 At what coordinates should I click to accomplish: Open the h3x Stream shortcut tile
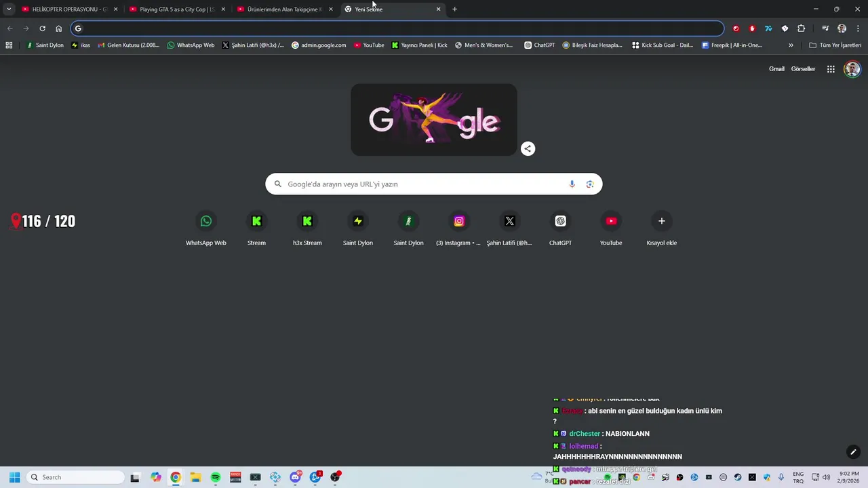pyautogui.click(x=307, y=228)
